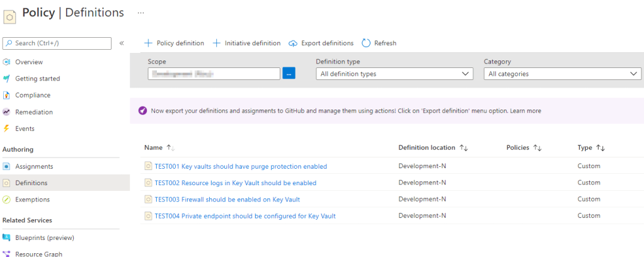Click the scope picker ellipsis button

point(289,74)
